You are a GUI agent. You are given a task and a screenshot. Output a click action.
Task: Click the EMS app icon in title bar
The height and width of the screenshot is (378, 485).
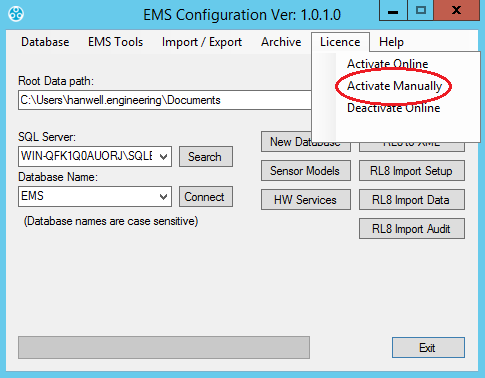click(x=16, y=14)
